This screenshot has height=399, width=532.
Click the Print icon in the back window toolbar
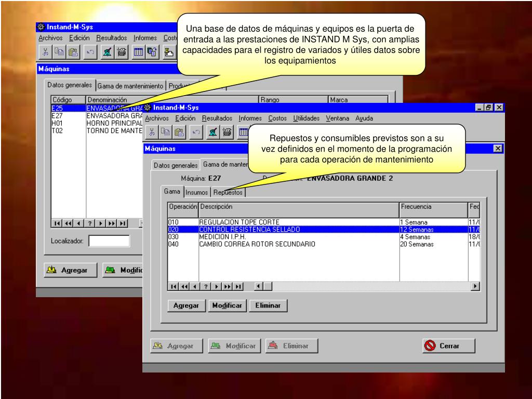[x=122, y=52]
